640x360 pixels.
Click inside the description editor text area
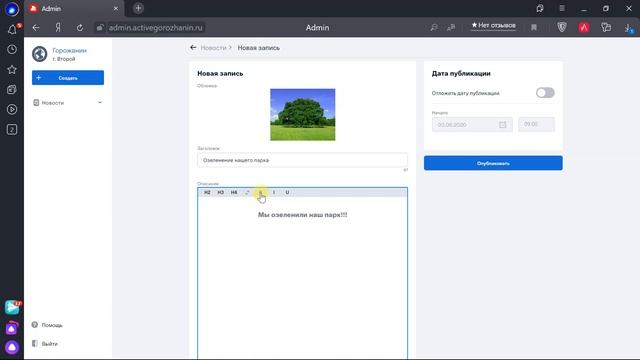[302, 278]
